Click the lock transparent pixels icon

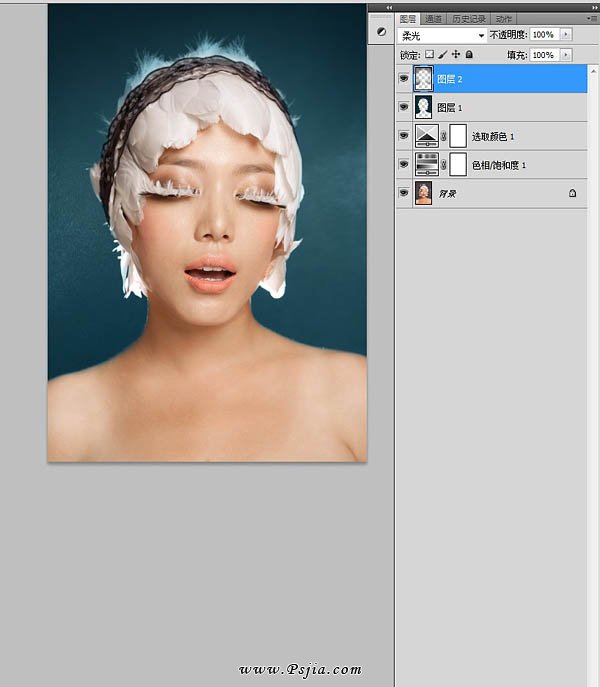[x=430, y=55]
